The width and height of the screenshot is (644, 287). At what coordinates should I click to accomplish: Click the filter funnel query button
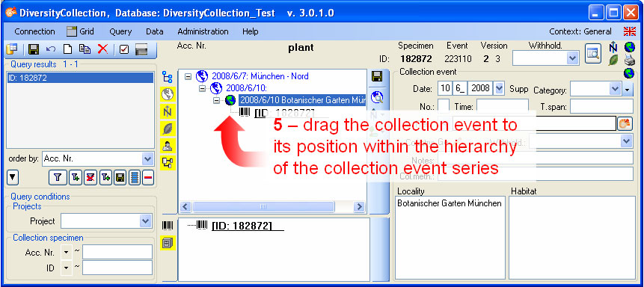58,177
